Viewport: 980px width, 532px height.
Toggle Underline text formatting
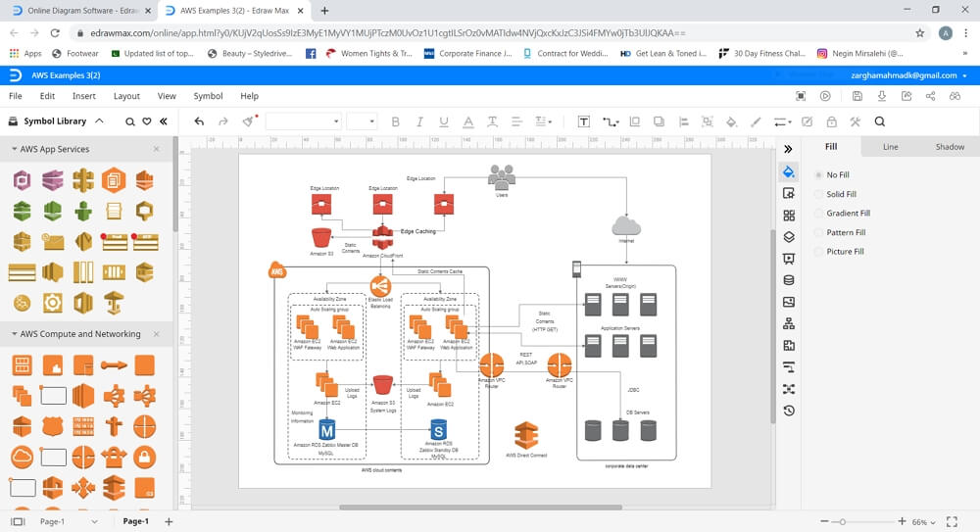click(x=444, y=121)
